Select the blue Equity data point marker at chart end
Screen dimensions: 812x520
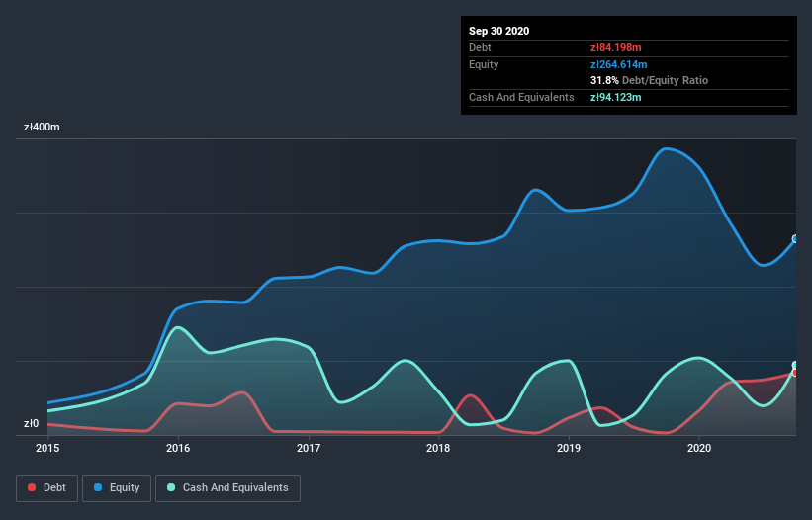[795, 238]
